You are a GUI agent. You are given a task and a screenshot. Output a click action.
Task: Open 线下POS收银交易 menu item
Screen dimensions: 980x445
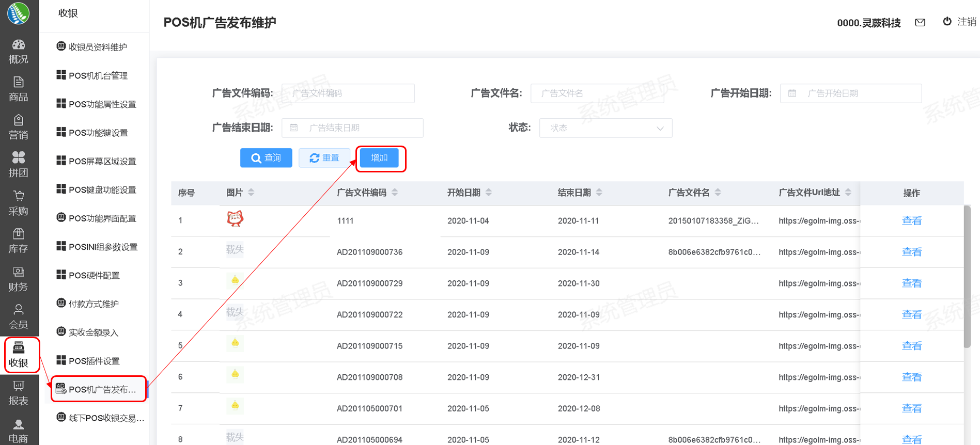click(x=100, y=418)
